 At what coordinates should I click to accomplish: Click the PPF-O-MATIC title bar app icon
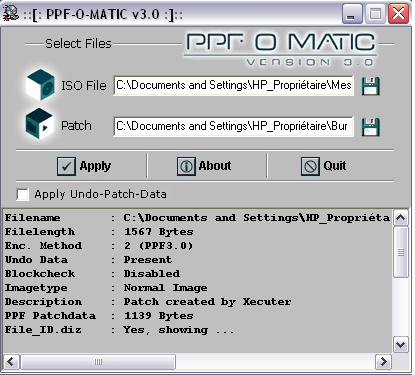click(x=10, y=14)
